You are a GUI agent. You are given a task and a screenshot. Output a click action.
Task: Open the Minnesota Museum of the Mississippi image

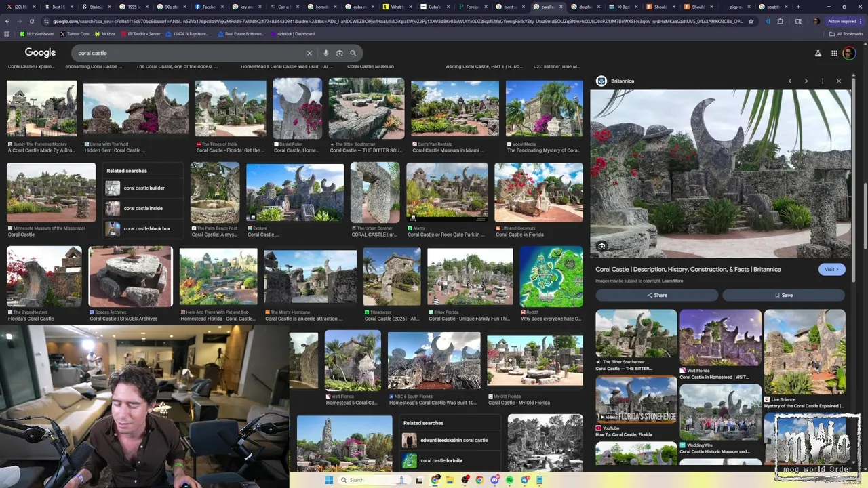(x=51, y=192)
